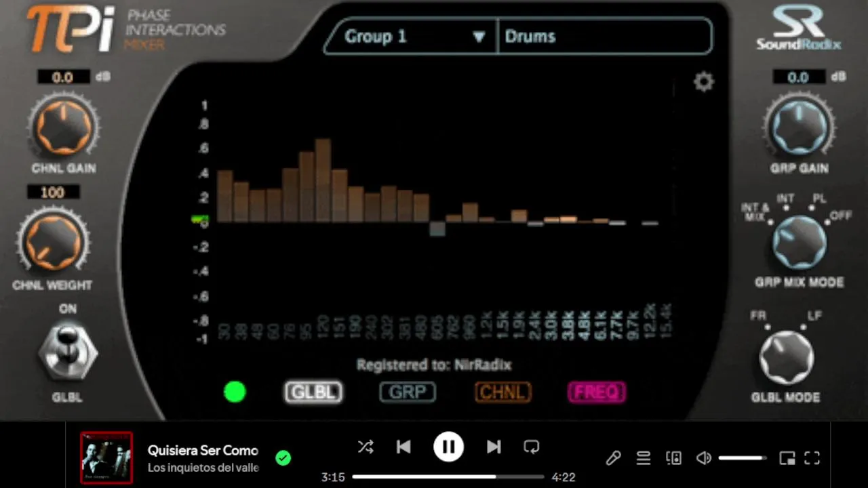Open the plugin settings gear
868x488 pixels.
coord(704,82)
